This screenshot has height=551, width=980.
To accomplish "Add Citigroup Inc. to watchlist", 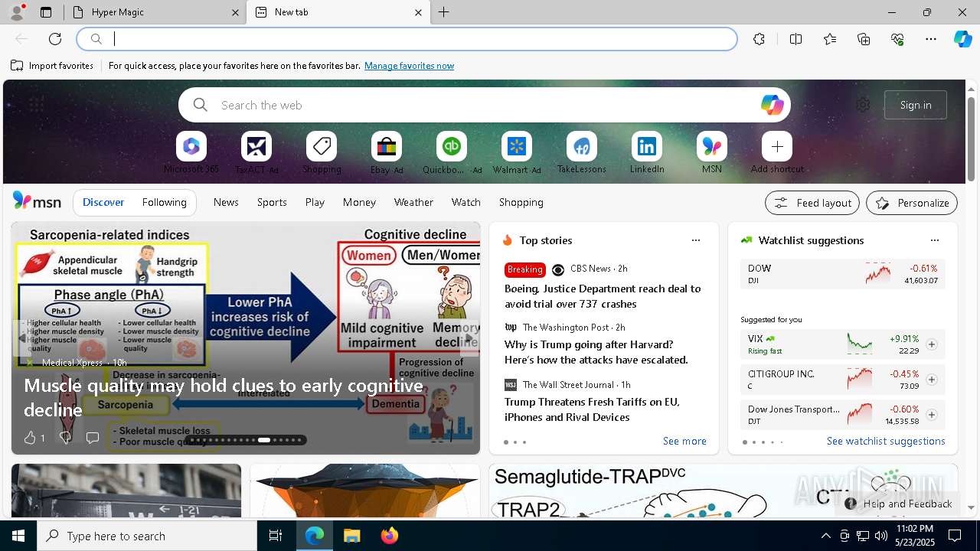I will coord(932,380).
